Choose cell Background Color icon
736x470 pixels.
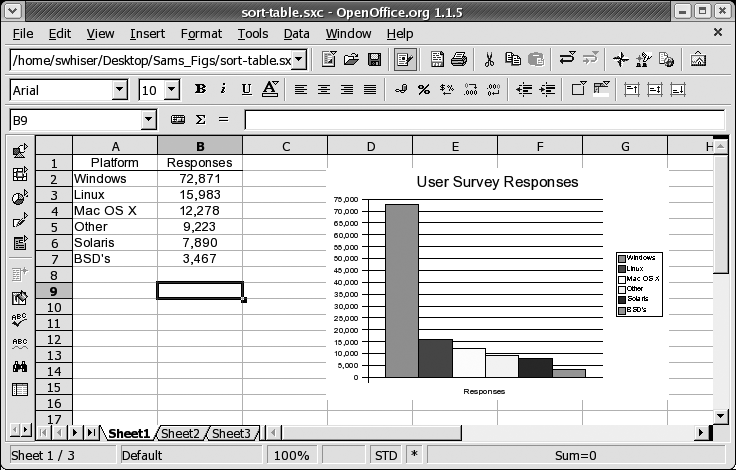pos(601,88)
